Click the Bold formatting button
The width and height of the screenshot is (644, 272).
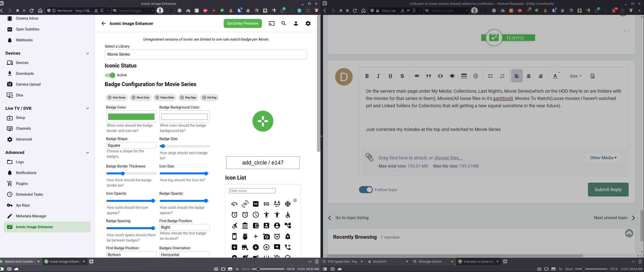point(367,76)
